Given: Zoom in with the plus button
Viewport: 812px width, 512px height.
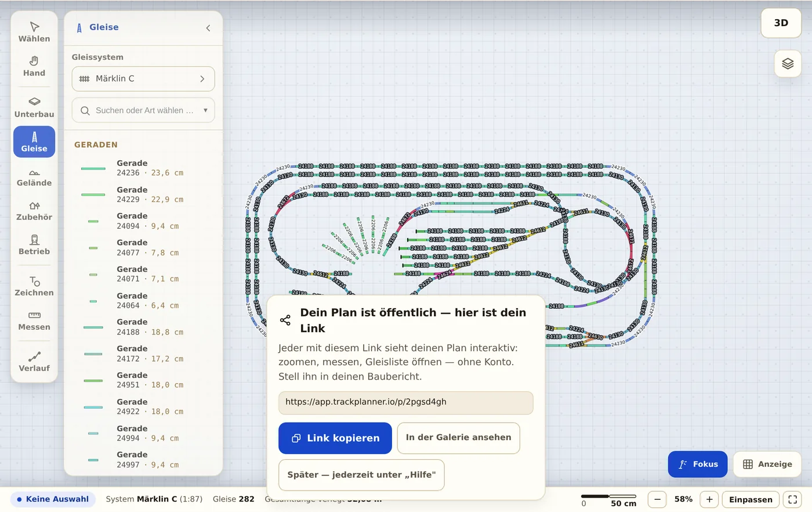Looking at the screenshot, I should pyautogui.click(x=709, y=499).
